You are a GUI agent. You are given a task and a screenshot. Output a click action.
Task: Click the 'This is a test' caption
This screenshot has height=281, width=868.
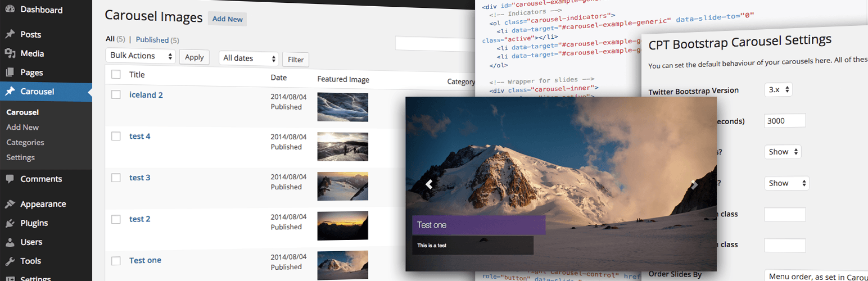click(x=472, y=246)
